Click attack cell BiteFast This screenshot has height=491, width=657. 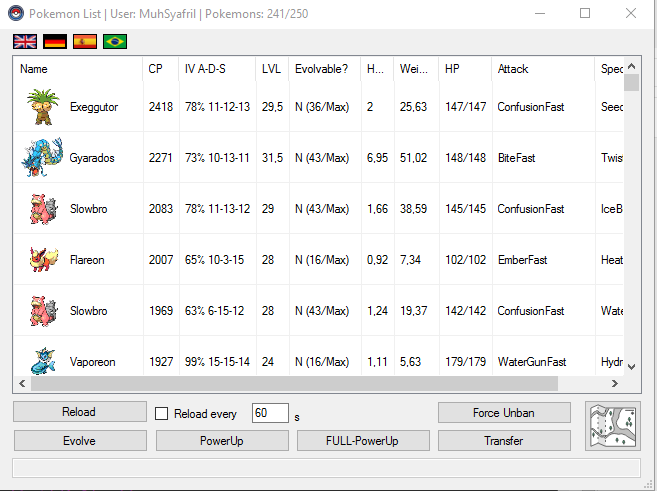click(516, 158)
